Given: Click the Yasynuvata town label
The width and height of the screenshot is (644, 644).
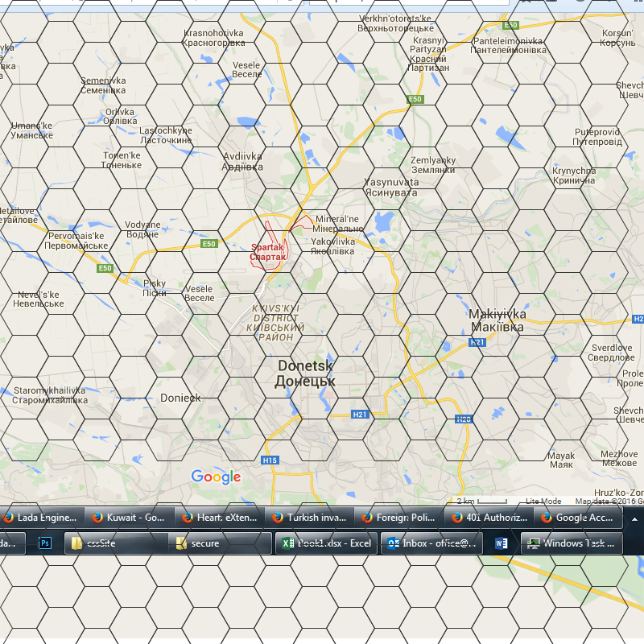Looking at the screenshot, I should [391, 187].
